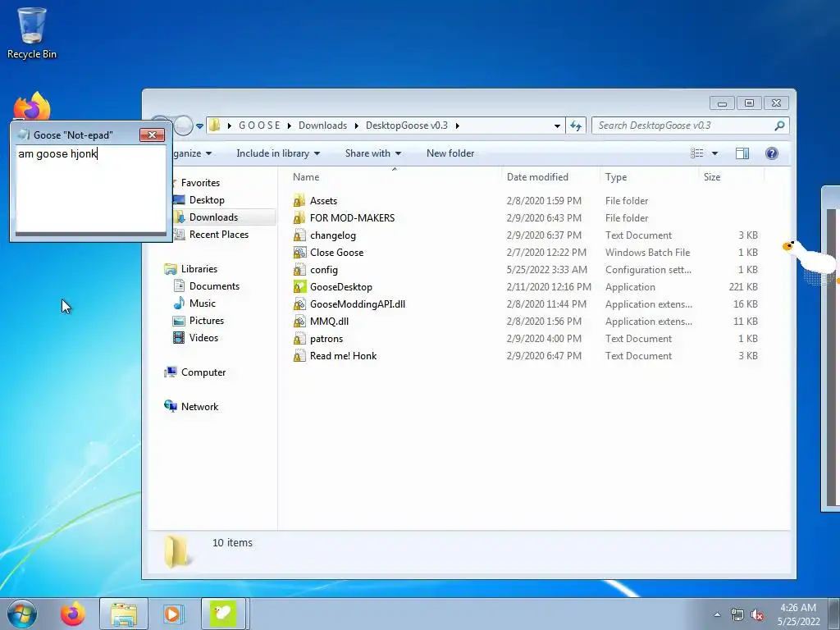The height and width of the screenshot is (630, 840).
Task: Click the GooseDesktop application icon
Action: 299,286
